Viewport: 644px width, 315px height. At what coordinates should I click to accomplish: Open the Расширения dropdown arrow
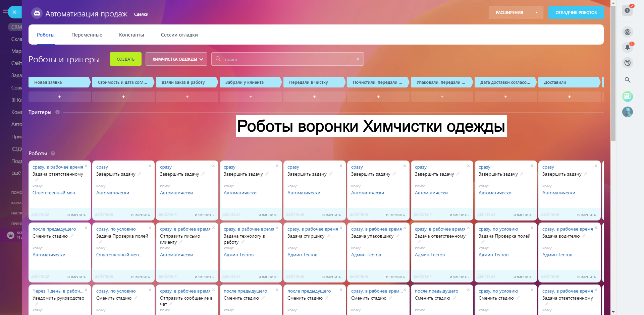pyautogui.click(x=536, y=12)
